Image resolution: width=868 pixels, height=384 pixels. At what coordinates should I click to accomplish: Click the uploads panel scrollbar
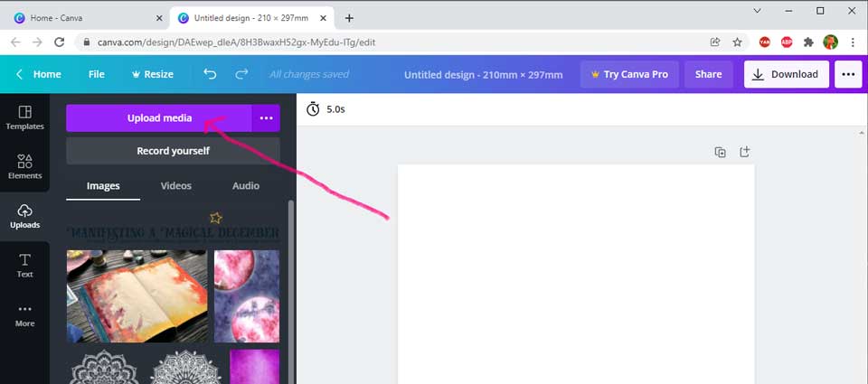291,292
